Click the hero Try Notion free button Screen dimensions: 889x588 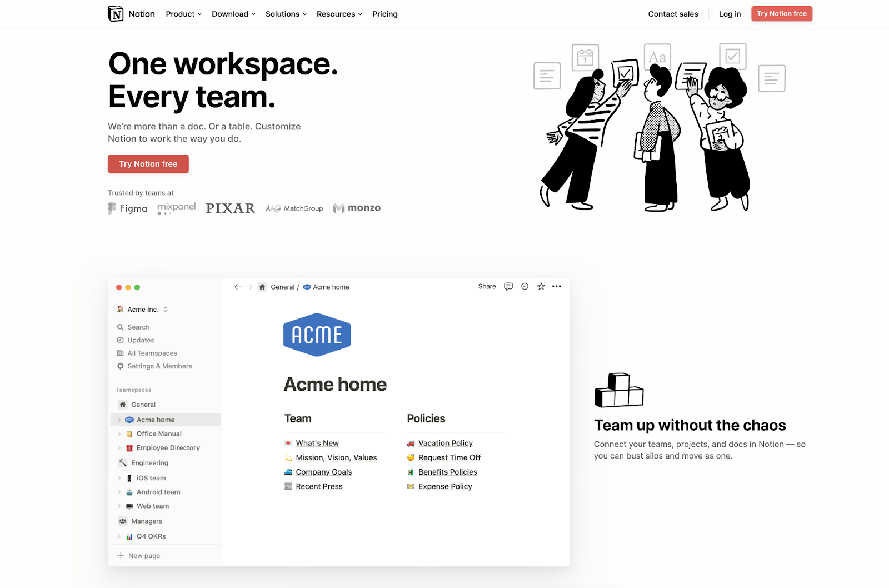[x=148, y=164]
